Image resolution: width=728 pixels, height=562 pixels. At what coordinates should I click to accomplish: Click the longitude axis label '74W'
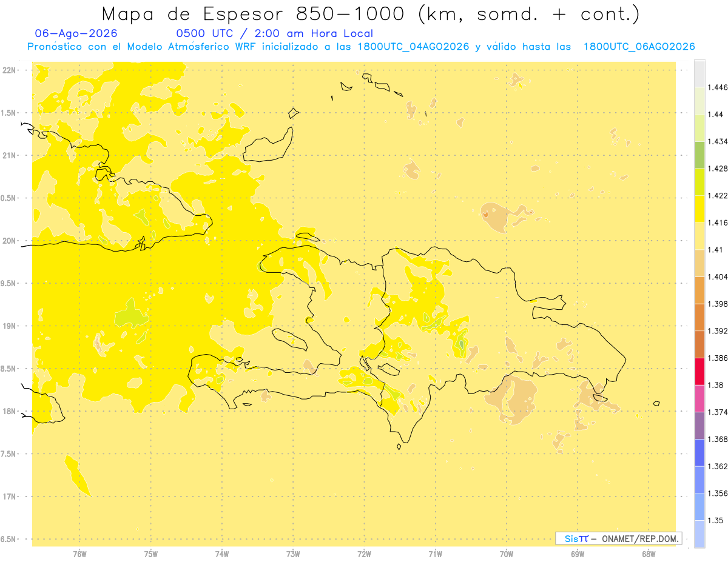coord(222,554)
